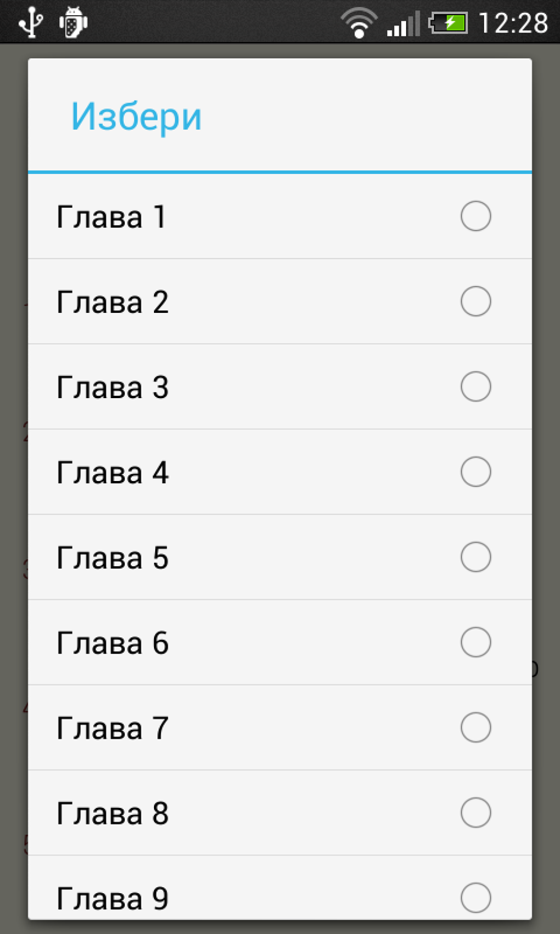Viewport: 560px width, 934px height.
Task: Pick the Глава 8 text label
Action: point(113,814)
